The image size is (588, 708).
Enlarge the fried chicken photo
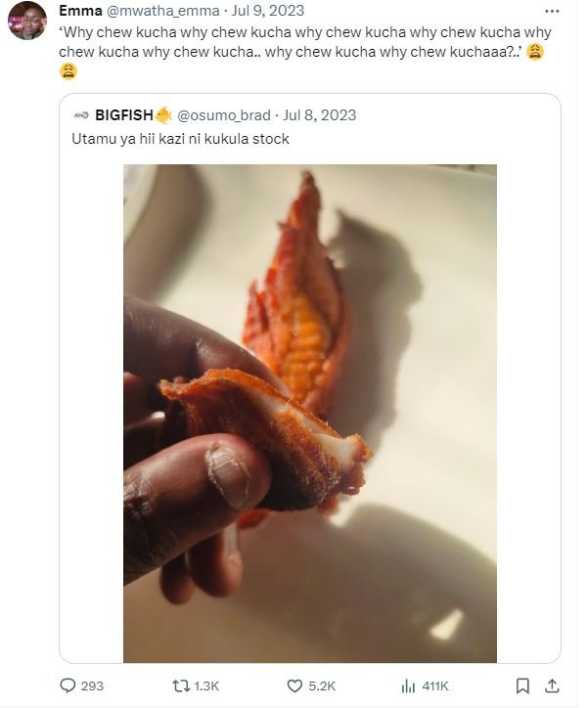point(309,411)
